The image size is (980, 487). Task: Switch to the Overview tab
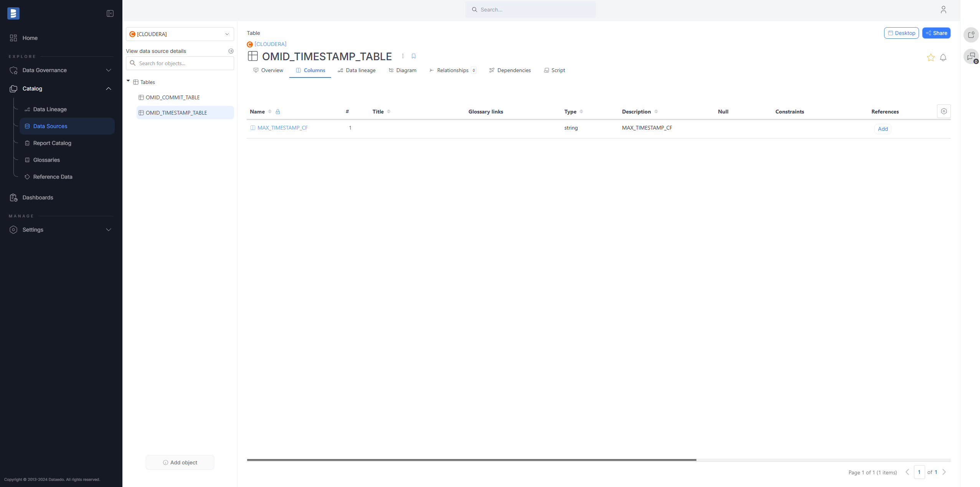(272, 70)
